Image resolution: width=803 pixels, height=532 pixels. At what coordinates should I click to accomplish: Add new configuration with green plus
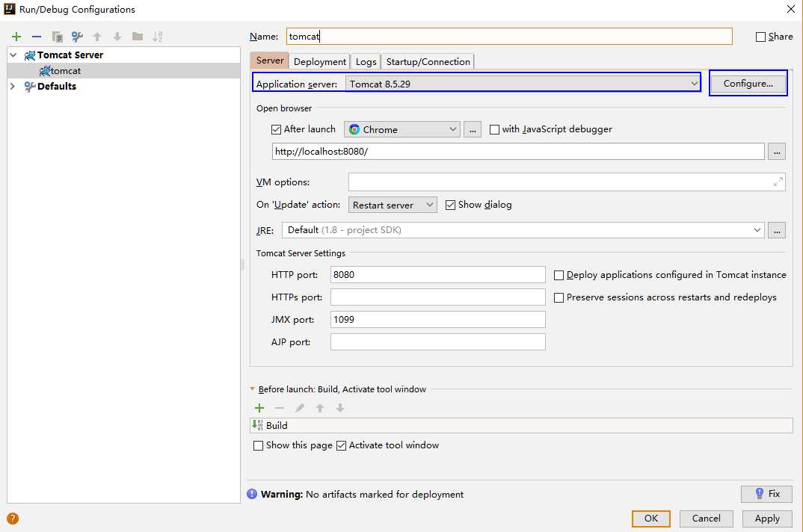pos(16,37)
